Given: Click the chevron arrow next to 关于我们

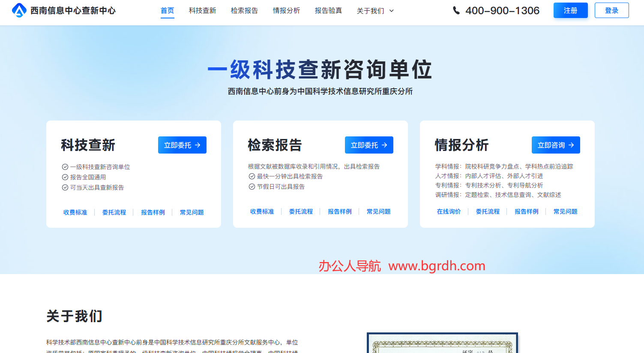Looking at the screenshot, I should pos(390,11).
